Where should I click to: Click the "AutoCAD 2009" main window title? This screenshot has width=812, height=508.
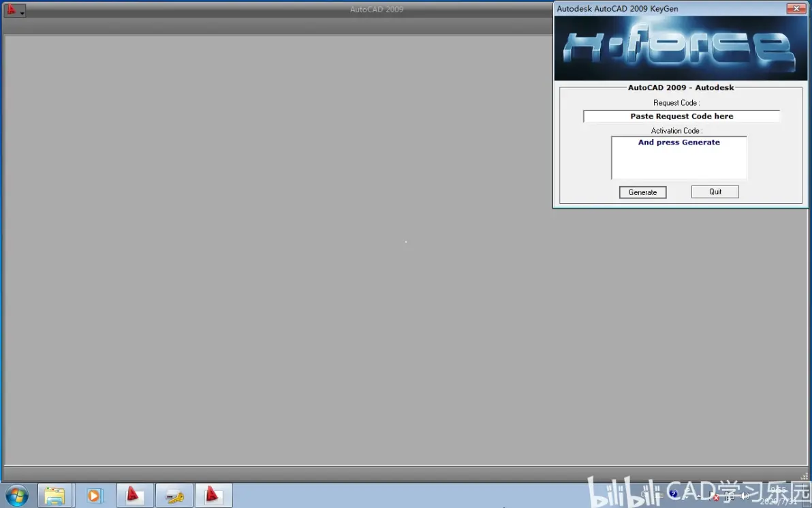[x=377, y=10]
